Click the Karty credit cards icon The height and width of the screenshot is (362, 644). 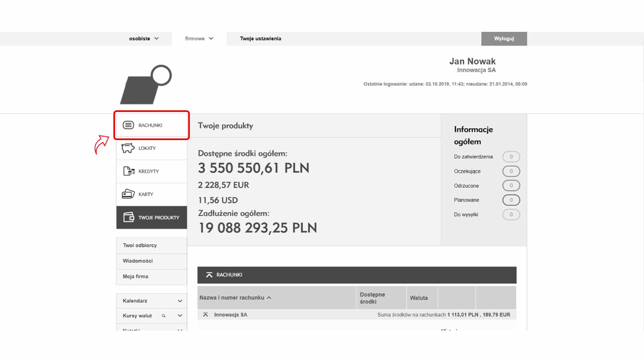coord(128,194)
